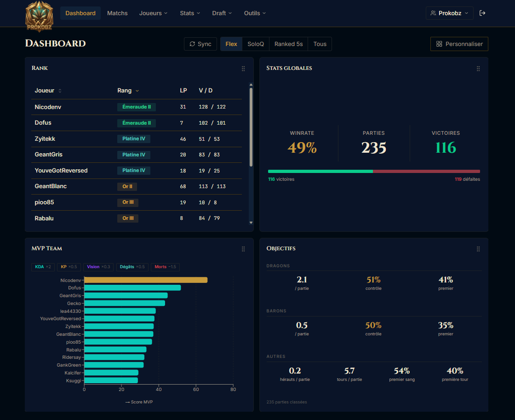Click the MVP Team drag handle

coord(243,249)
